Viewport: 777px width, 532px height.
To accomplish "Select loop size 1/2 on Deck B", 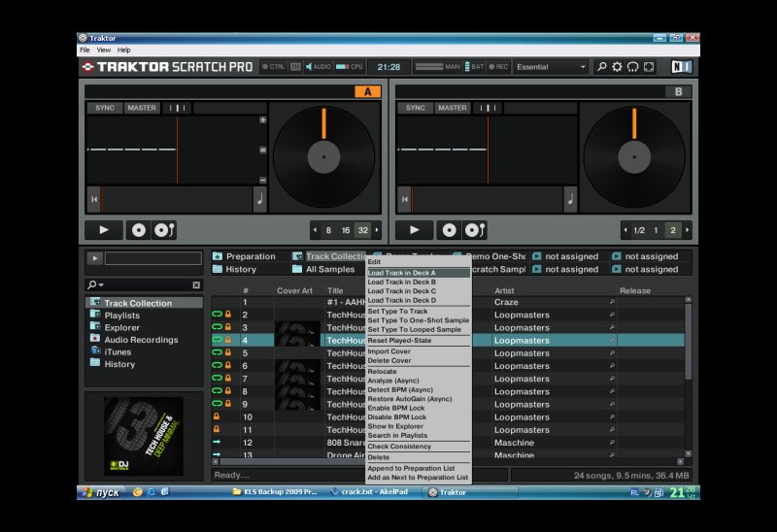I will [639, 230].
